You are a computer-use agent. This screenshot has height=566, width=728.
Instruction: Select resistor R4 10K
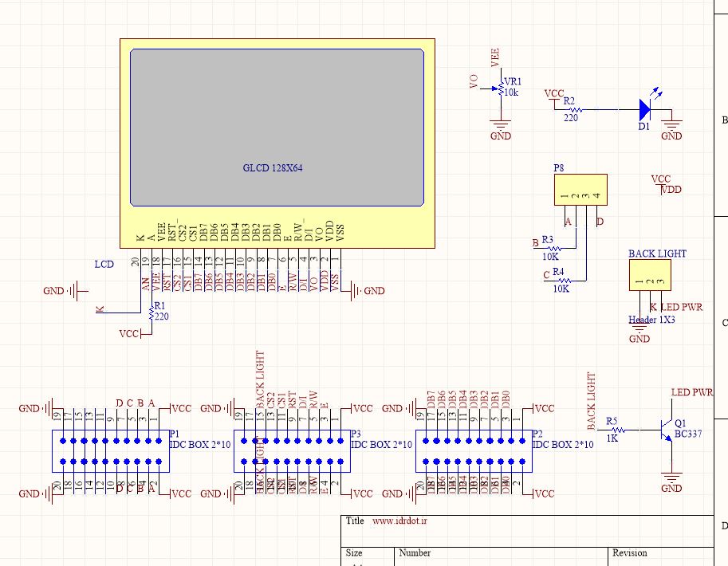pos(564,280)
